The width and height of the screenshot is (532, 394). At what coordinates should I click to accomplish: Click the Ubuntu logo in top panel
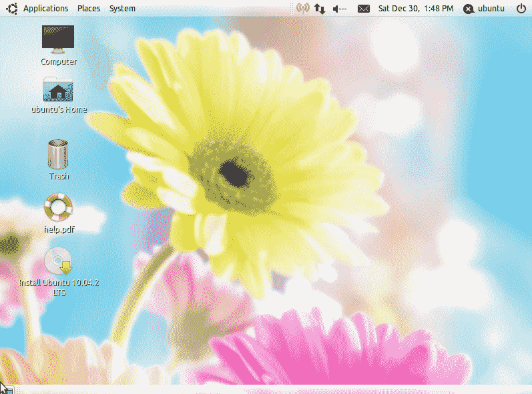point(11,9)
